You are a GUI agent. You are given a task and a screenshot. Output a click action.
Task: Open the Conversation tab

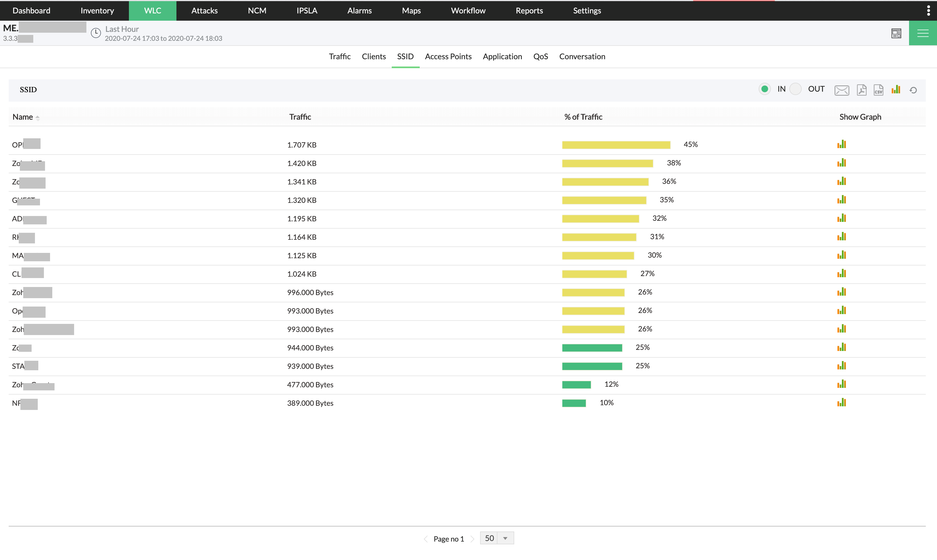(x=582, y=57)
